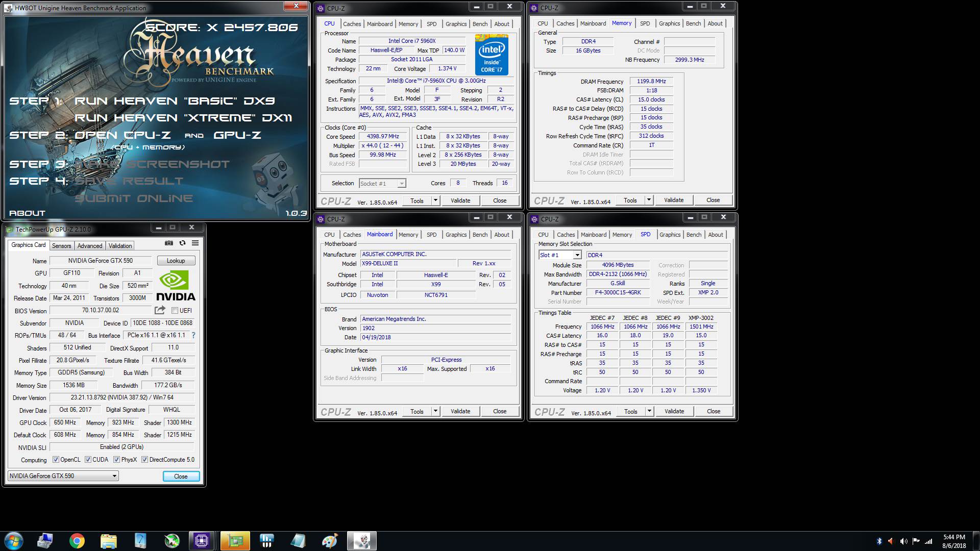
Task: Click the BIOS Version field 70.10.37.00.02
Action: [x=101, y=310]
